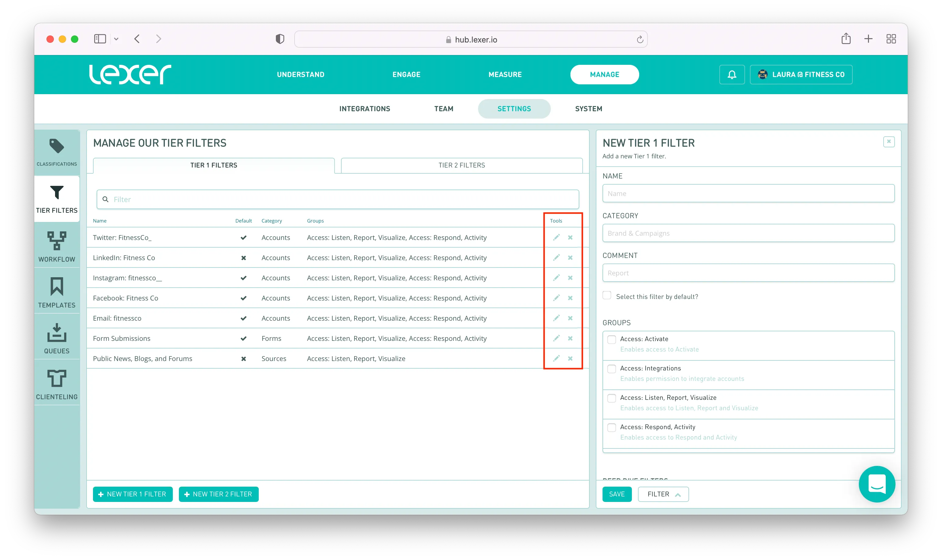The height and width of the screenshot is (560, 942).
Task: Check 'Select this filter by default?'
Action: [607, 296]
